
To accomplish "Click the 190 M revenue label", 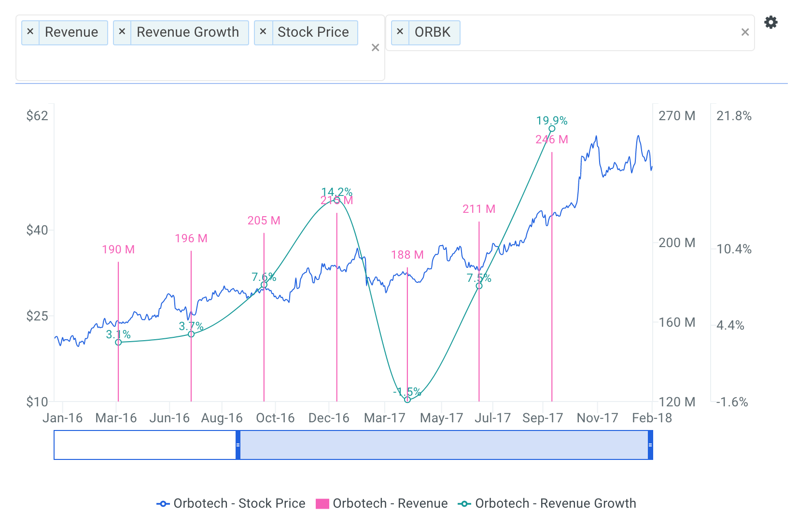I will [x=118, y=250].
